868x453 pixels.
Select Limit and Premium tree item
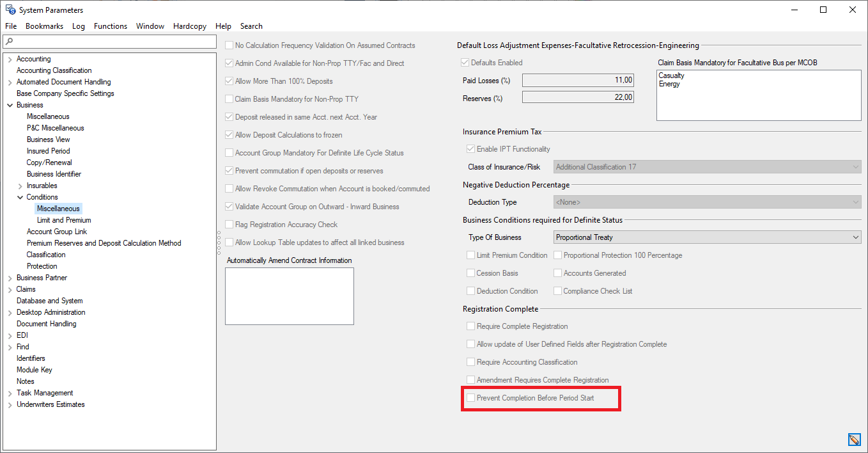[64, 220]
